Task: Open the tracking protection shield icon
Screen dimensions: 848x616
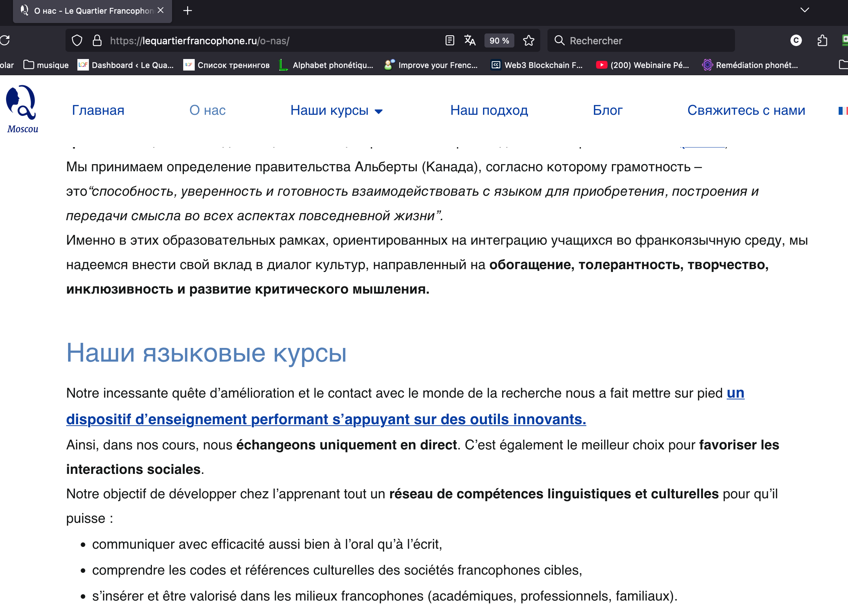Action: (77, 40)
